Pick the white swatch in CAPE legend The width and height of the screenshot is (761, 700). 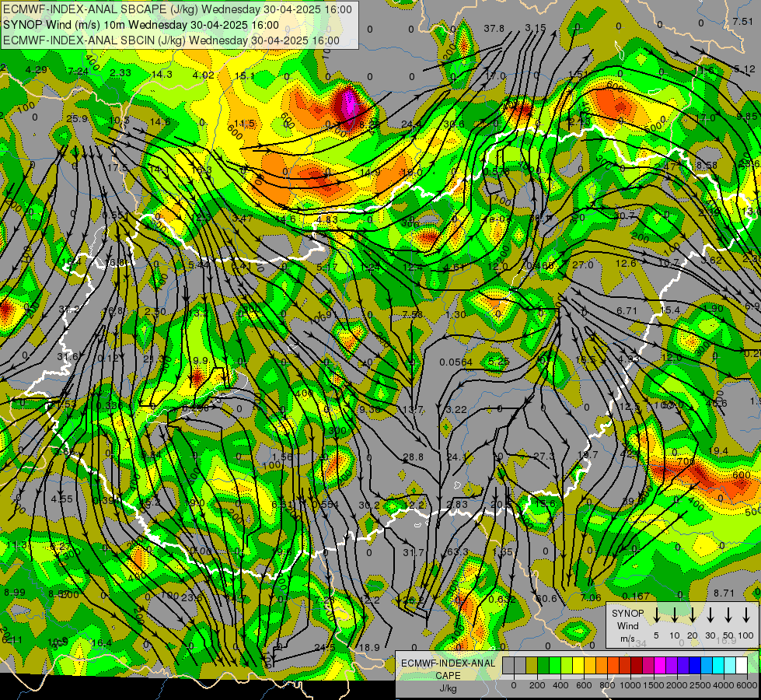[741, 665]
